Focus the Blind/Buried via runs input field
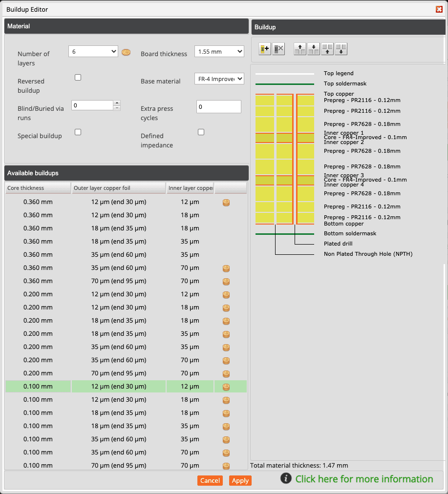Screen dimensions: 448x494 92,105
